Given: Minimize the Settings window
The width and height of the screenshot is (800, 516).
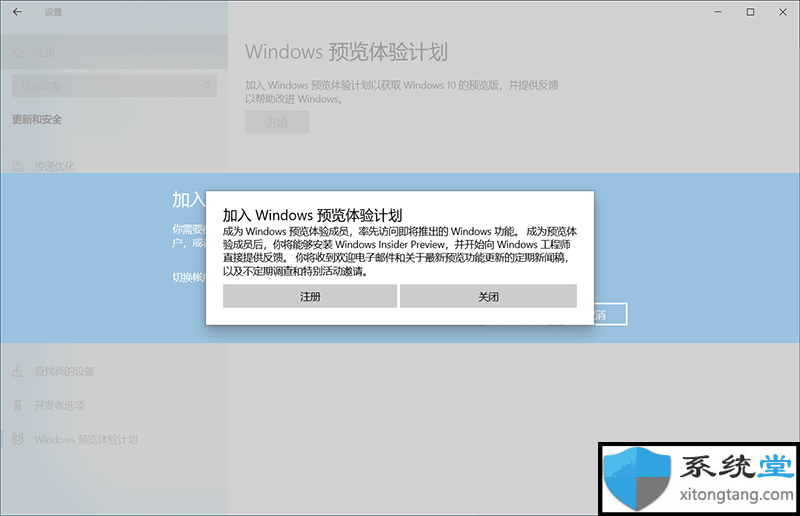Looking at the screenshot, I should tap(718, 12).
